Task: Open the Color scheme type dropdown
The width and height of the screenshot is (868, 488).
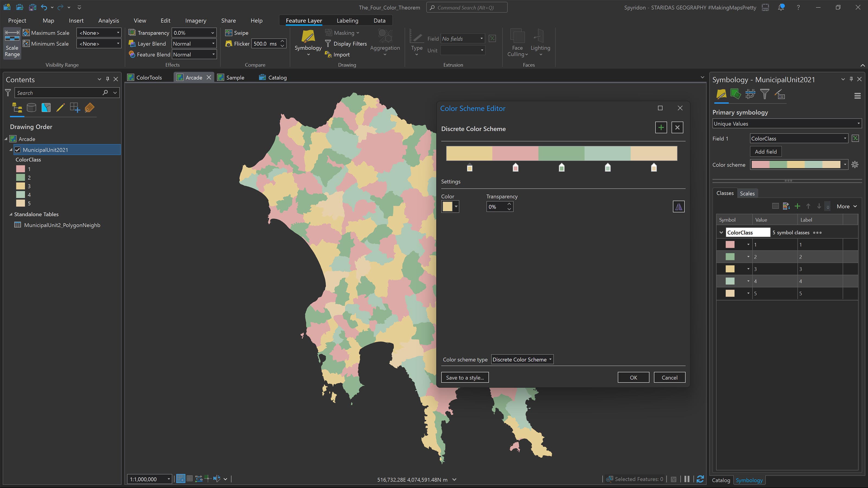Action: pos(522,359)
